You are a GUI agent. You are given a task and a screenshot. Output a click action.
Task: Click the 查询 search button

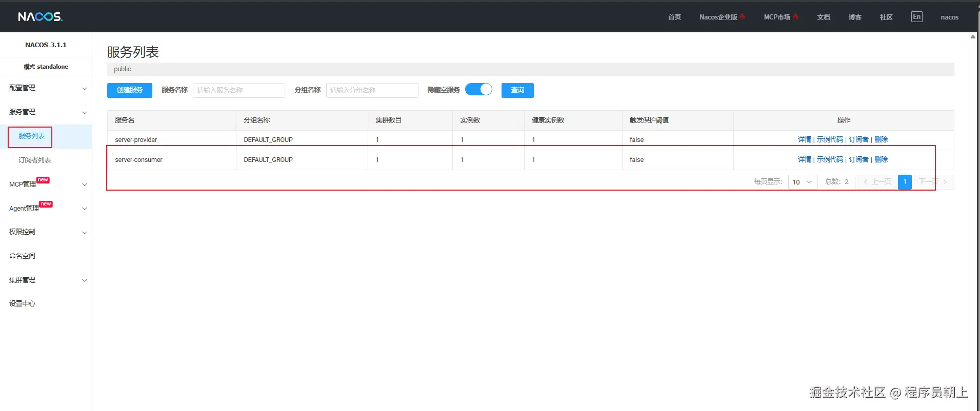[517, 90]
